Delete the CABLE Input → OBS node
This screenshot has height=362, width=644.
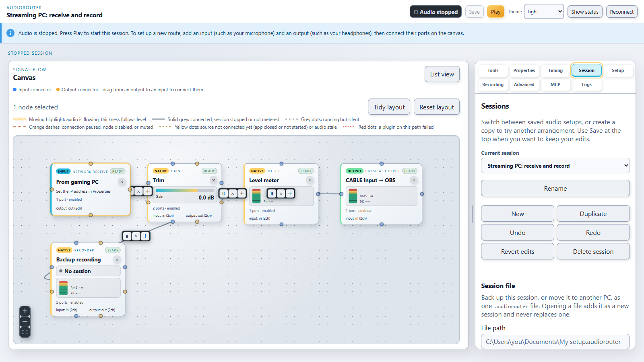(414, 180)
